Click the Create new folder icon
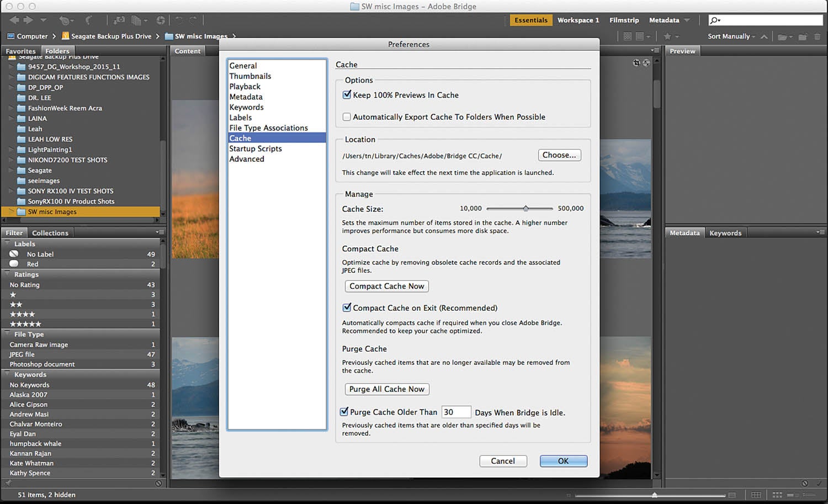This screenshot has width=828, height=504. point(802,36)
